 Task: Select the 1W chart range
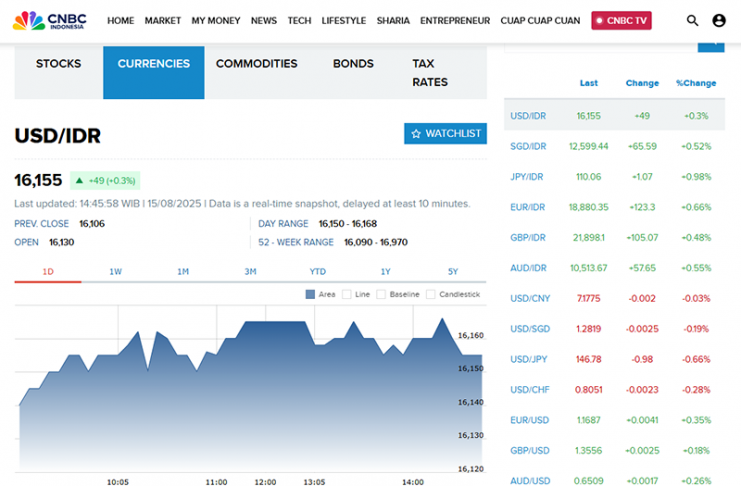click(115, 271)
